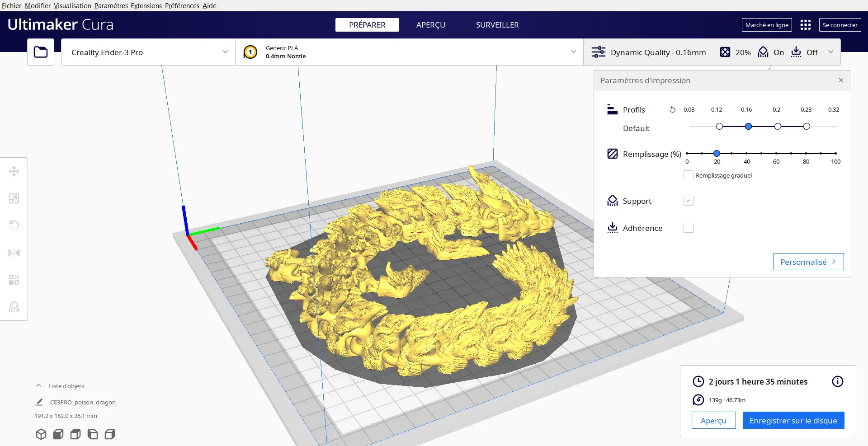Screen dimensions: 868x446
Task: Click the infill 20% icon in summary bar
Action: (725, 52)
